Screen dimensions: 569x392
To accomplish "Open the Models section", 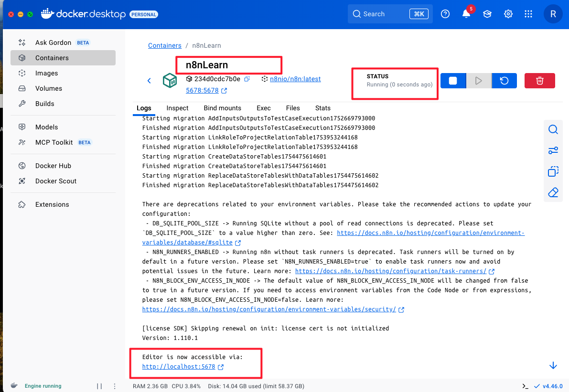I will tap(63, 127).
